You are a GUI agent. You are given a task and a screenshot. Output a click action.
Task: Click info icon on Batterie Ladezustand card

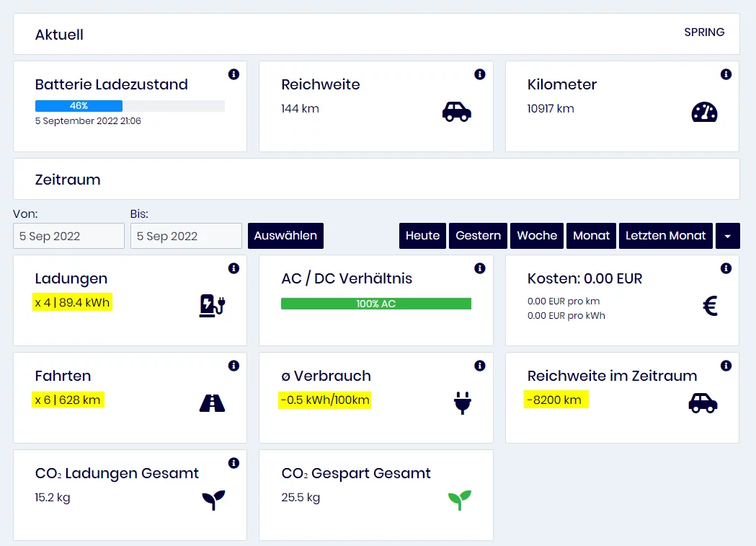[234, 74]
